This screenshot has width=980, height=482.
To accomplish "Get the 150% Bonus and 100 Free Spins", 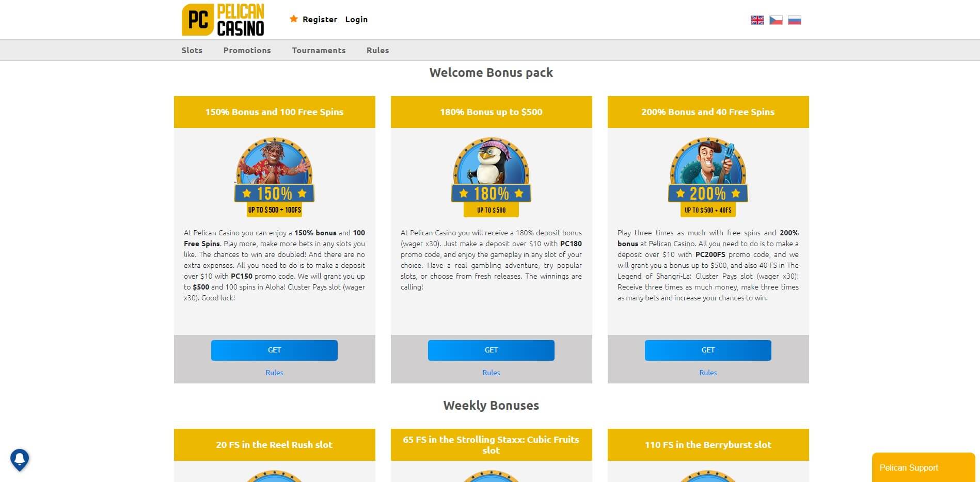I will (x=274, y=350).
